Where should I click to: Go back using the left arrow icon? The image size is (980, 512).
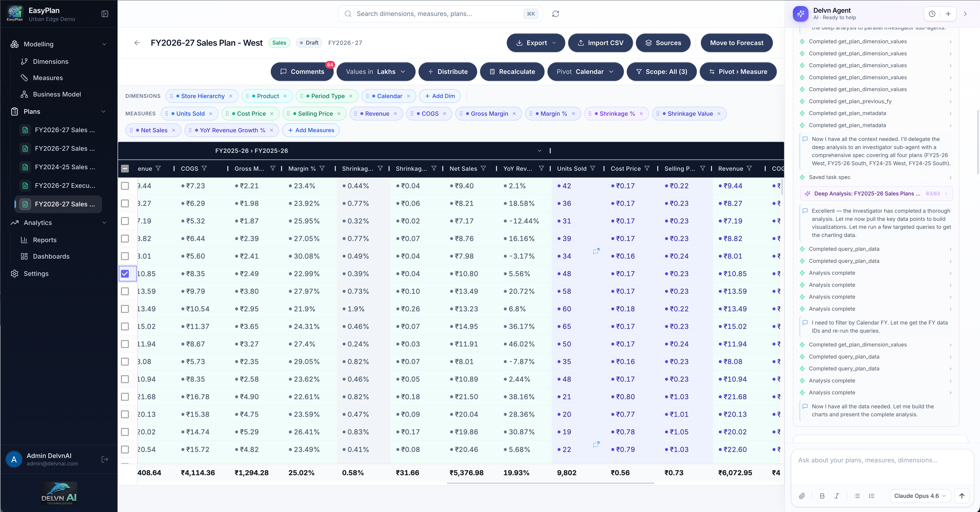pos(137,43)
